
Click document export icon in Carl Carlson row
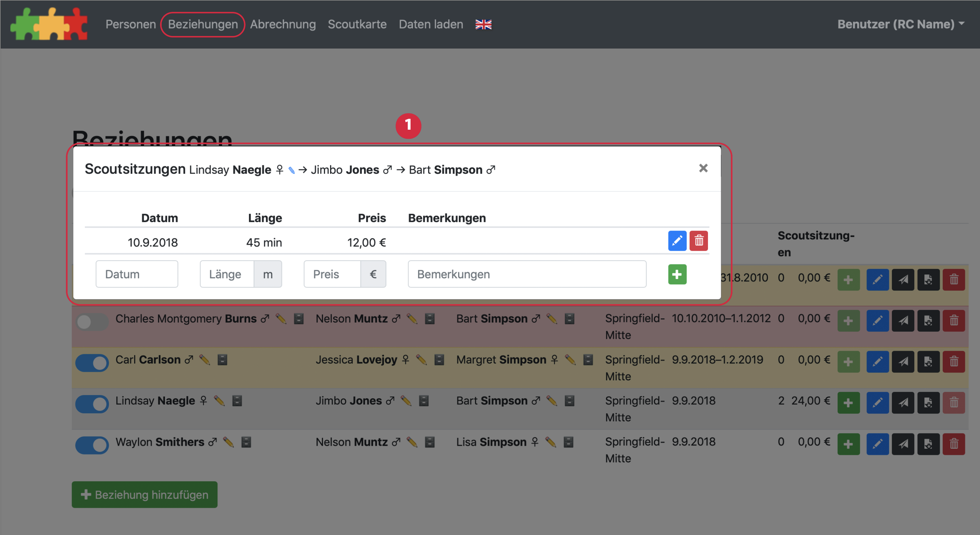pyautogui.click(x=928, y=361)
